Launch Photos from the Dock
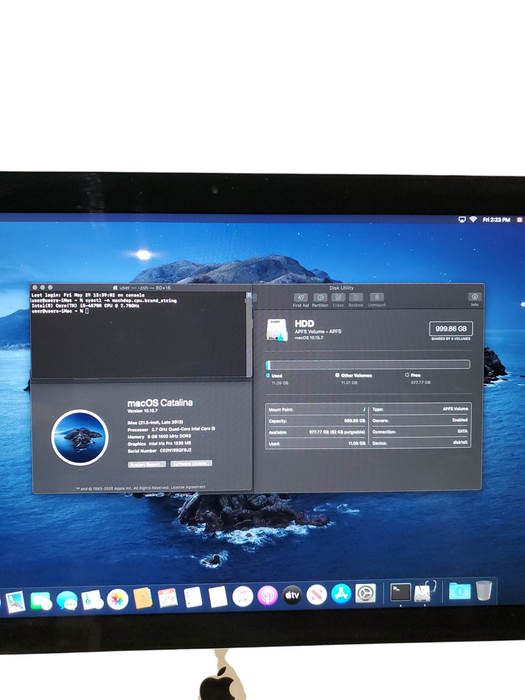Image resolution: width=525 pixels, height=700 pixels. tap(117, 599)
